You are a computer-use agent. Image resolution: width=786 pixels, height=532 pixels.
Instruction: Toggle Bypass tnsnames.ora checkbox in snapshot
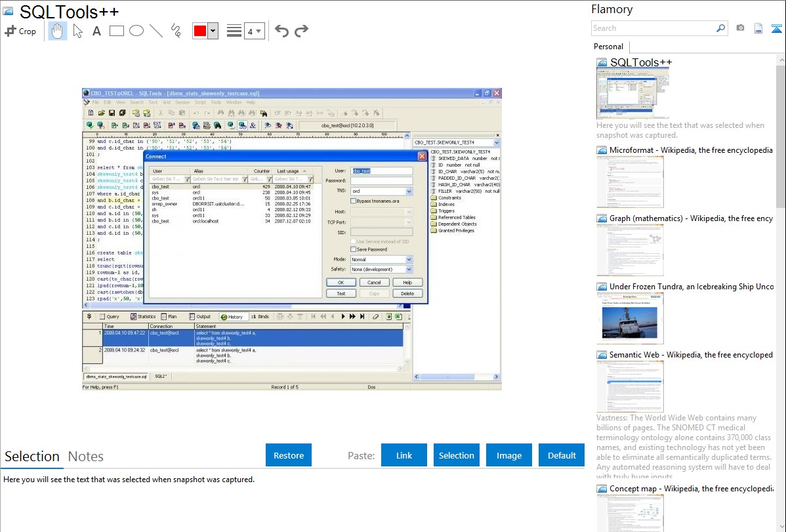(354, 201)
